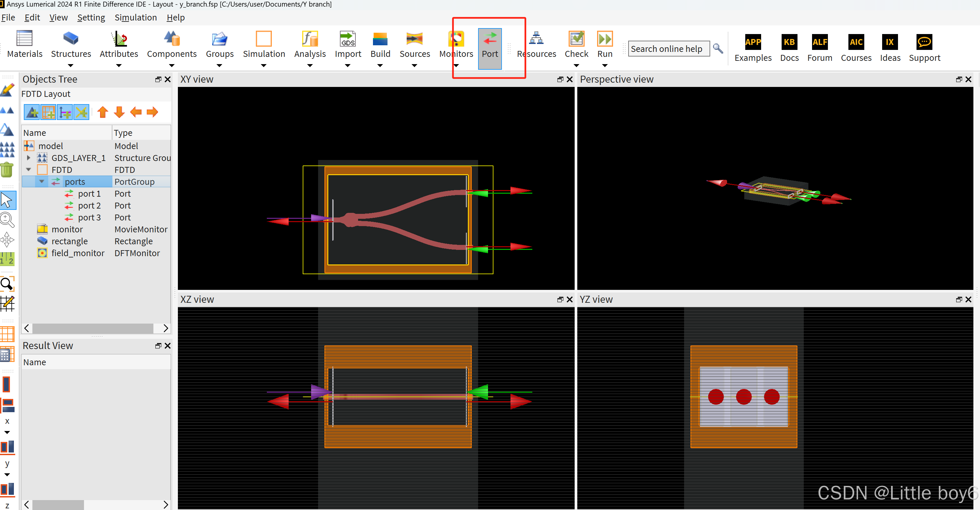This screenshot has height=510, width=980.
Task: Click the Search online help field
Action: (669, 49)
